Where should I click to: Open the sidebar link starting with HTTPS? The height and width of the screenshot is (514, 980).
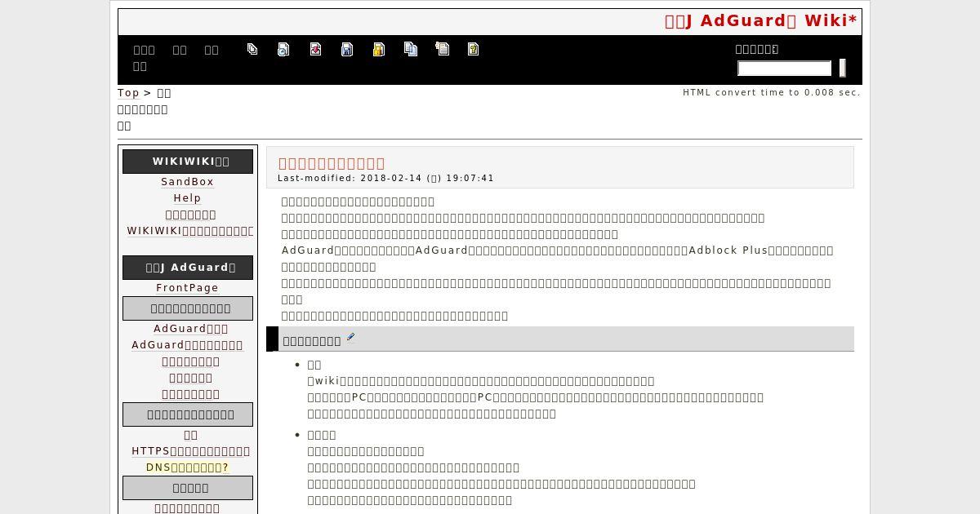(x=190, y=451)
